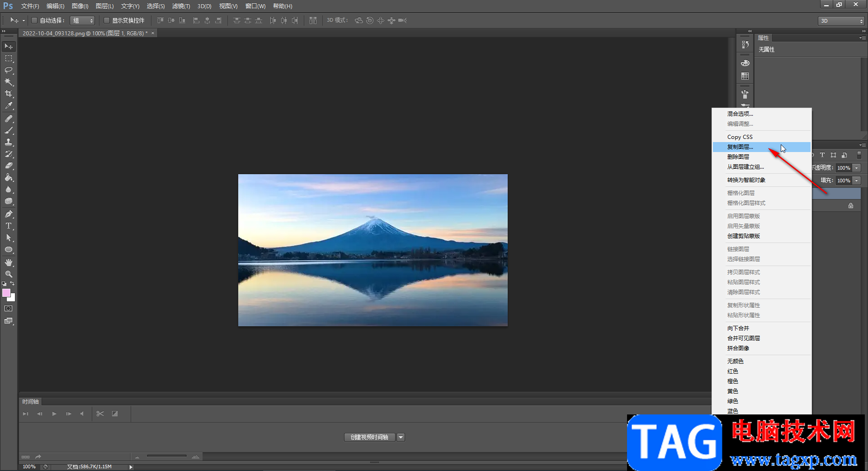
Task: Click the type layer filter icon
Action: pyautogui.click(x=822, y=155)
